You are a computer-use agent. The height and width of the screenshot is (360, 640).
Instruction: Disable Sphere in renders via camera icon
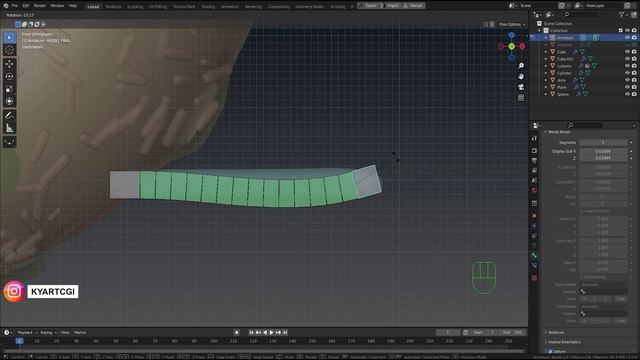click(634, 94)
